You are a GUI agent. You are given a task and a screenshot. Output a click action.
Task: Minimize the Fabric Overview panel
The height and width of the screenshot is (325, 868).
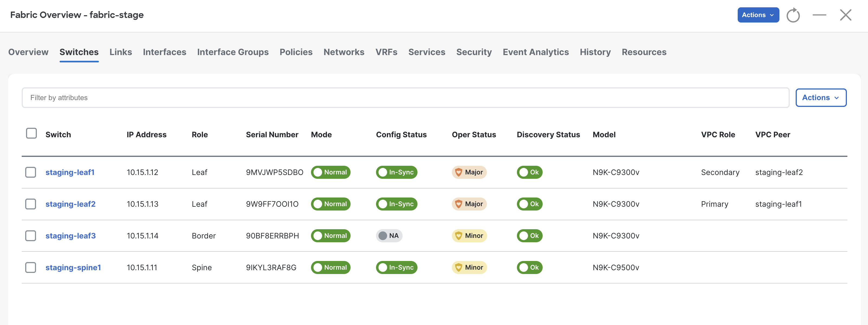pyautogui.click(x=819, y=15)
